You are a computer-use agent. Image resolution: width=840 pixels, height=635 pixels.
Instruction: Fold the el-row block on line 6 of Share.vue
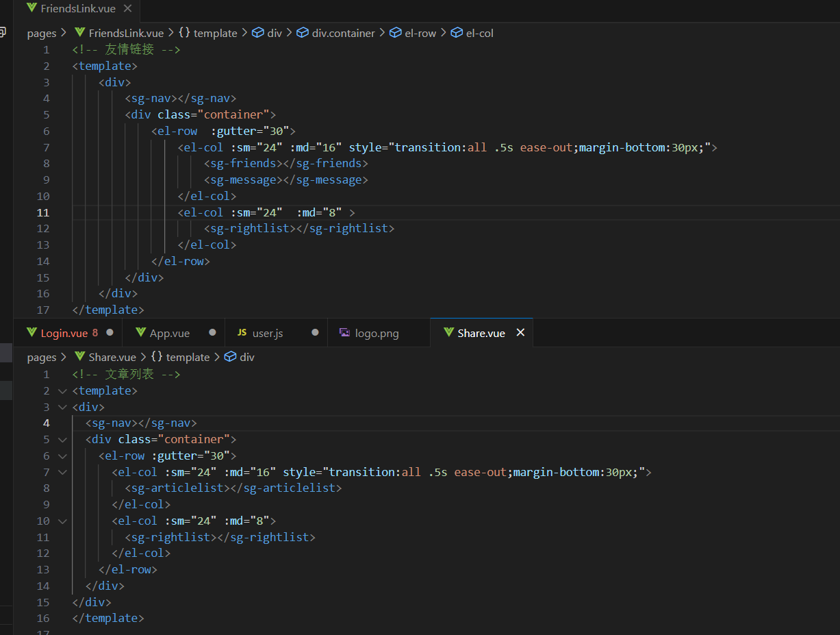pyautogui.click(x=62, y=456)
